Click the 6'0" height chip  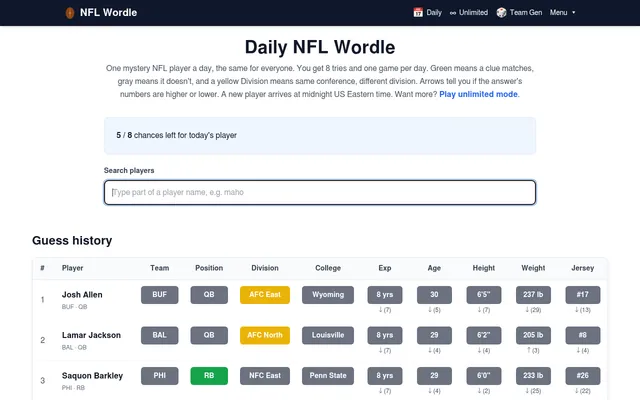484,376
